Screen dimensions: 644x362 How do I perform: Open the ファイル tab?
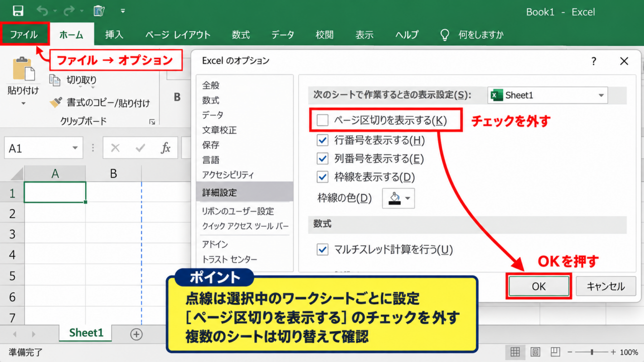pyautogui.click(x=24, y=35)
